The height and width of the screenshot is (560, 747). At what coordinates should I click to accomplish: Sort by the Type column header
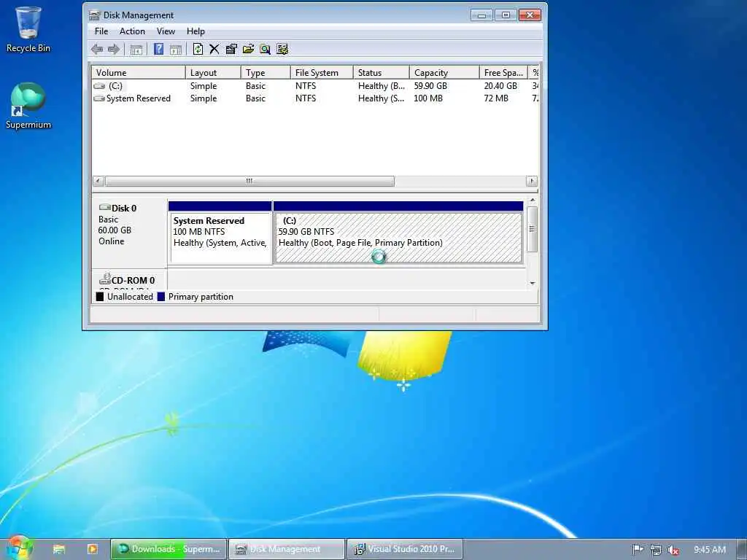pyautogui.click(x=266, y=72)
